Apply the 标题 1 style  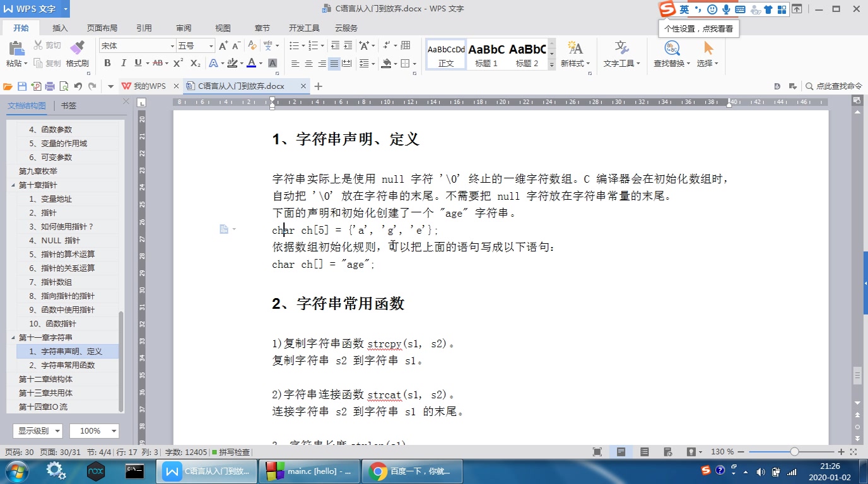pos(486,54)
